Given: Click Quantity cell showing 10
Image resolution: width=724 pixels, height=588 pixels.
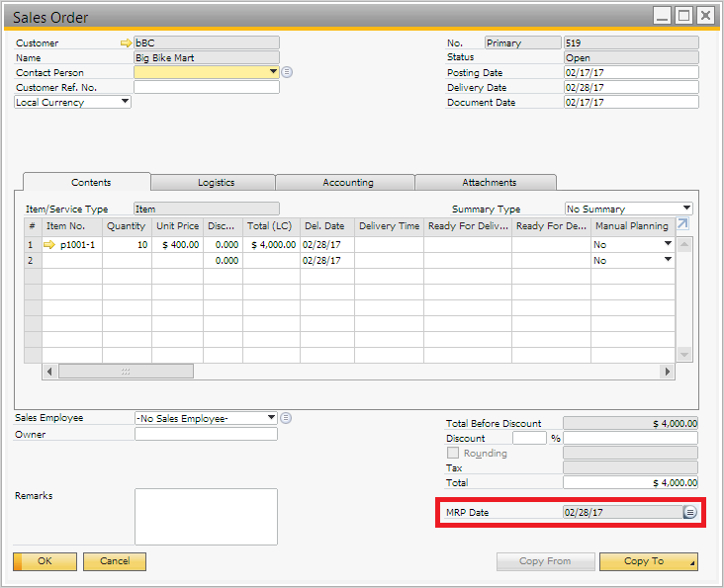Looking at the screenshot, I should (x=127, y=244).
